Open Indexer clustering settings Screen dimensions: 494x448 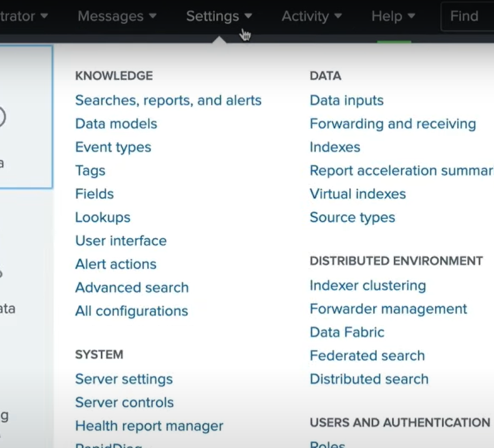tap(367, 286)
